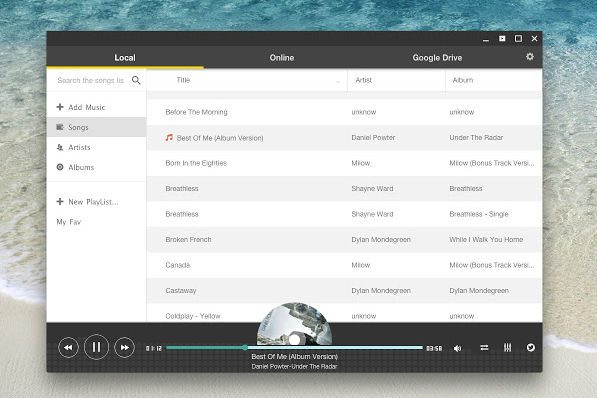Image resolution: width=597 pixels, height=398 pixels.
Task: Open the Albums section
Action: point(96,167)
